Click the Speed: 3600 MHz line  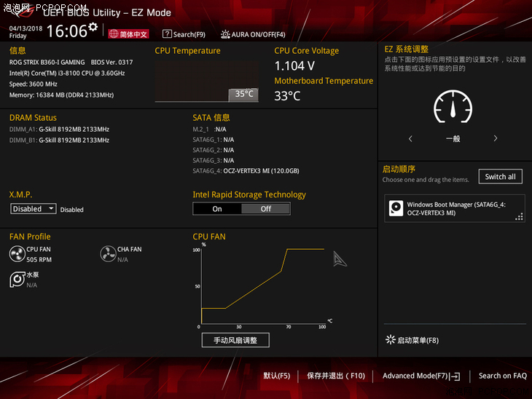(34, 84)
